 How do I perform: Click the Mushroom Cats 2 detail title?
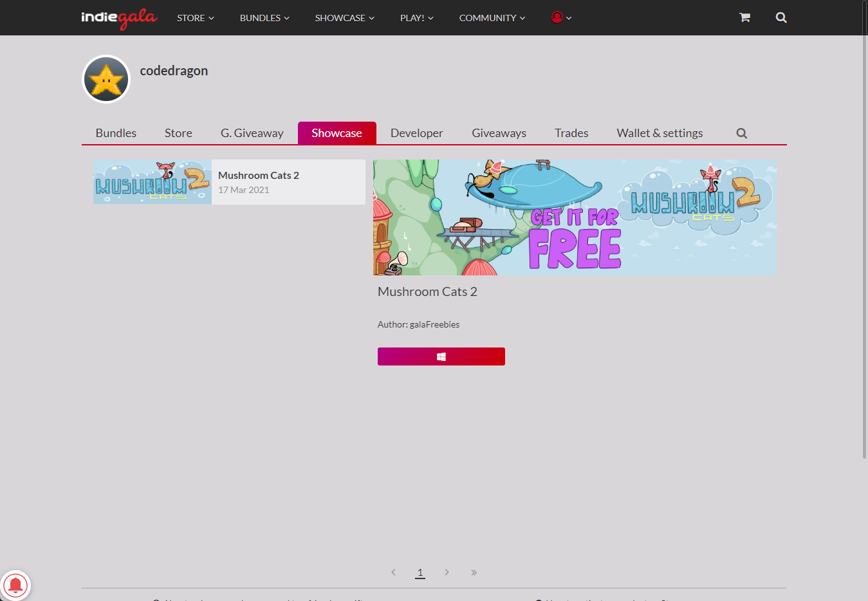pyautogui.click(x=427, y=291)
